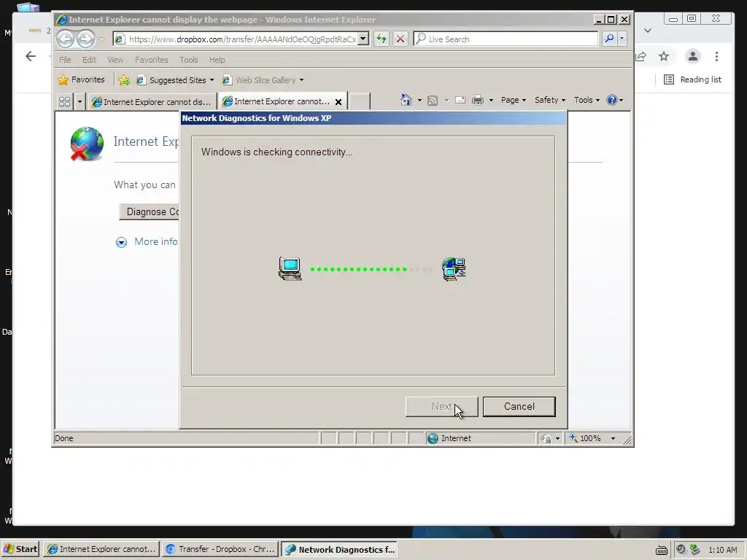Switch to first Internet Explorer cannot display tab
Viewport: 747px width, 560px height.
[x=152, y=102]
